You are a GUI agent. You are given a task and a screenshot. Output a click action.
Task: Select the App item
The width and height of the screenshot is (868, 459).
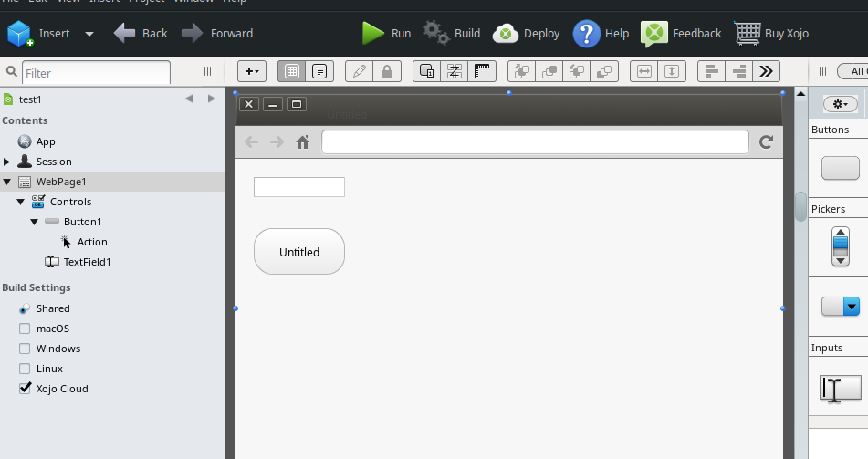tap(46, 141)
